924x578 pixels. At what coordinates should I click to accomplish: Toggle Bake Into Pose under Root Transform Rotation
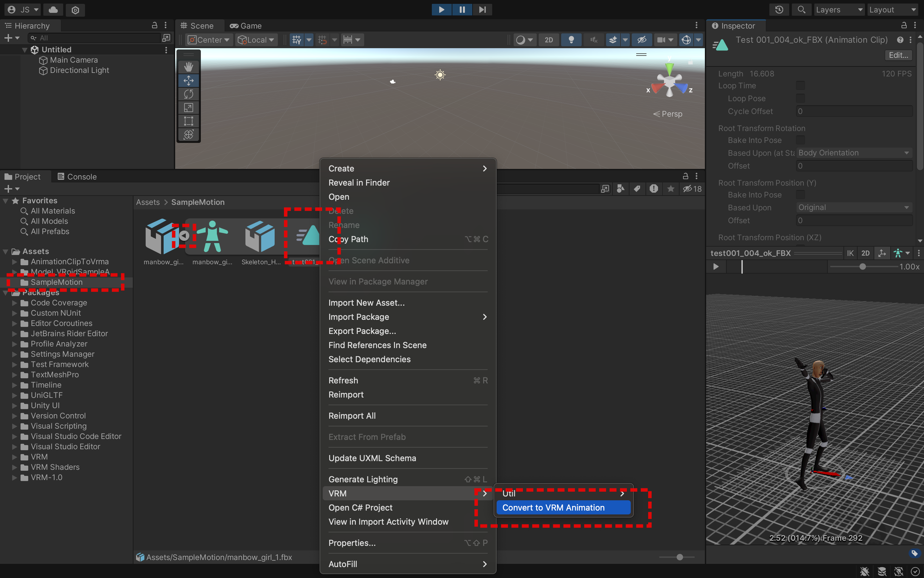coord(800,140)
